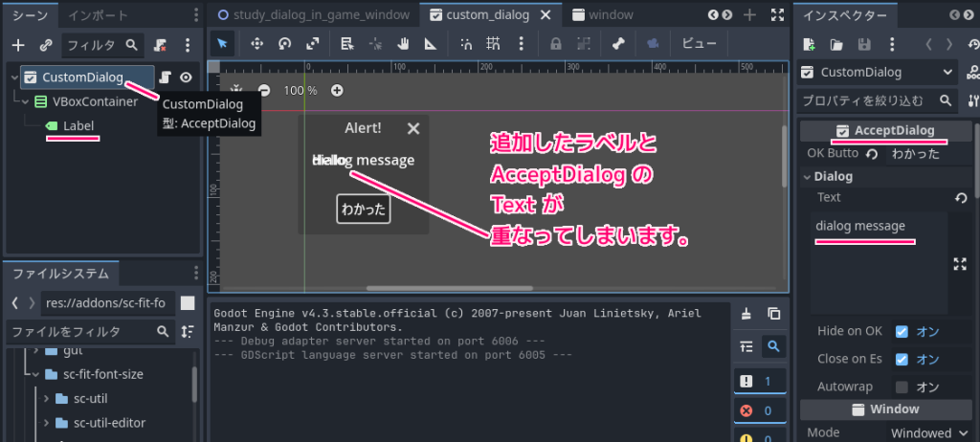This screenshot has width=980, height=442.
Task: Load a resource via inspector folder icon
Action: click(x=836, y=44)
